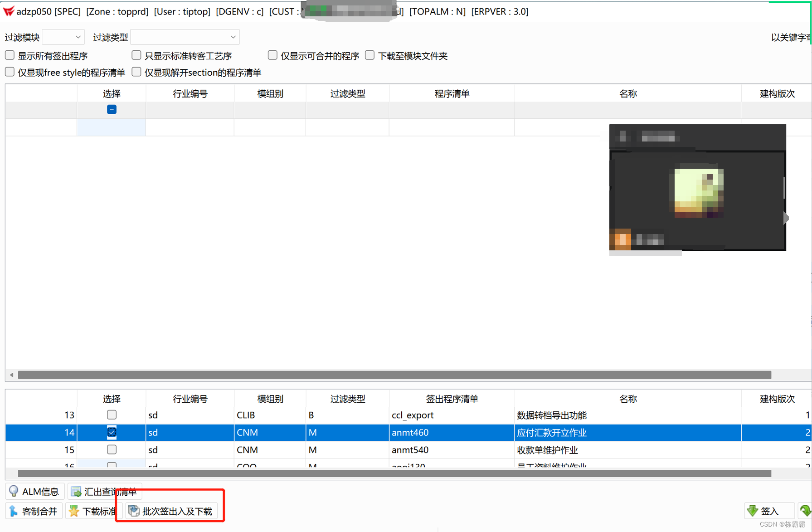812x532 pixels.
Task: Click CNM module cell in row 15
Action: [x=270, y=450]
